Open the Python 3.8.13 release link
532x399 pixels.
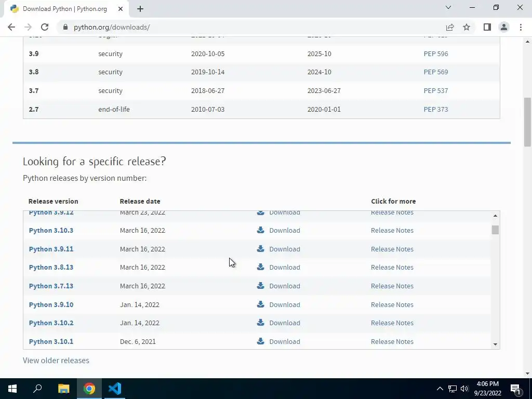click(x=51, y=268)
